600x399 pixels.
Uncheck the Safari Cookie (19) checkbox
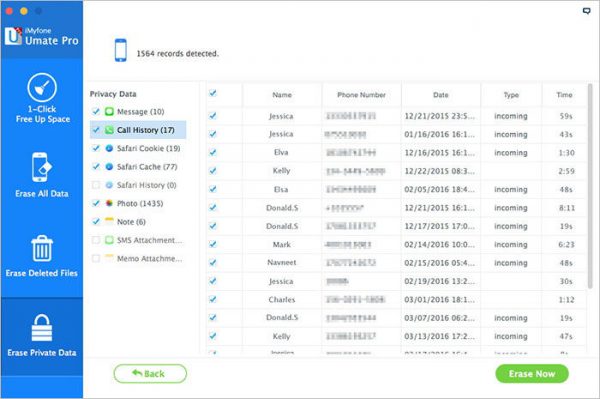[96, 148]
